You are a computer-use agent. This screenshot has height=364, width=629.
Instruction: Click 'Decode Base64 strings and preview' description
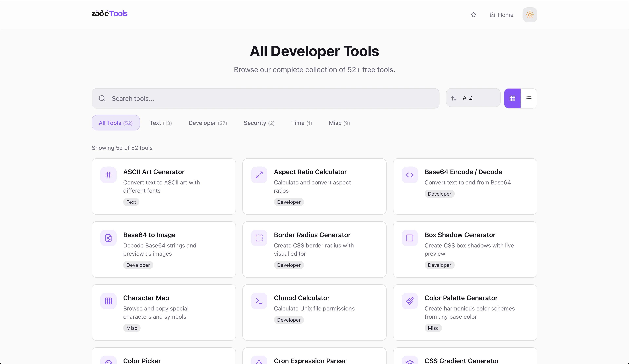pyautogui.click(x=160, y=250)
